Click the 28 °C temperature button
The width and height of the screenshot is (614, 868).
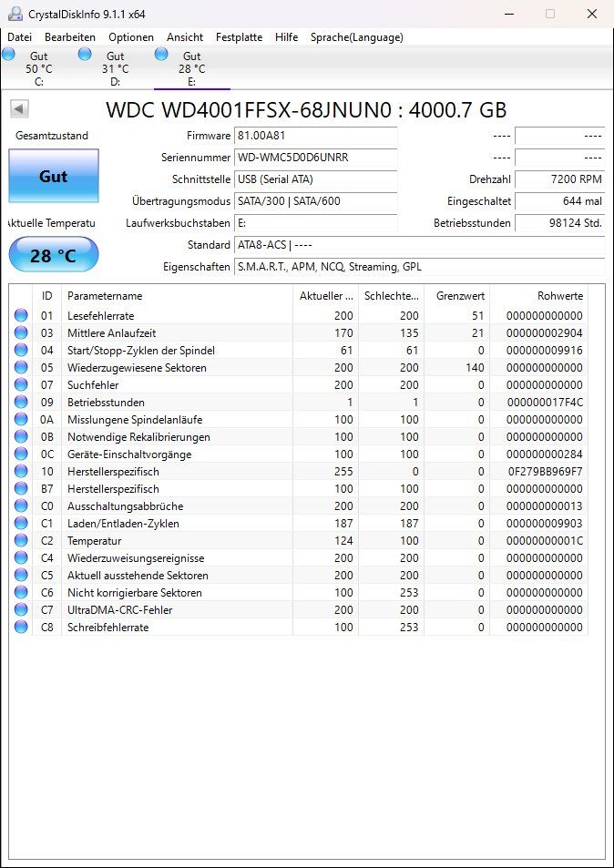point(54,255)
